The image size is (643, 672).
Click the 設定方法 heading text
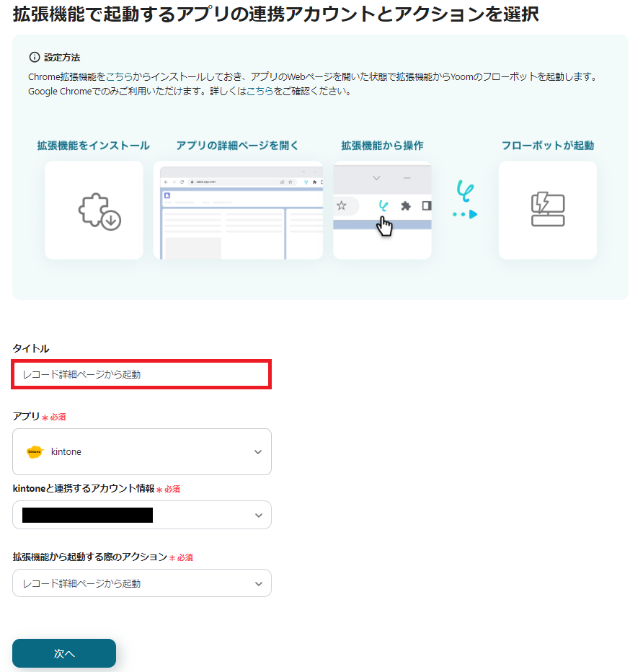click(x=62, y=58)
